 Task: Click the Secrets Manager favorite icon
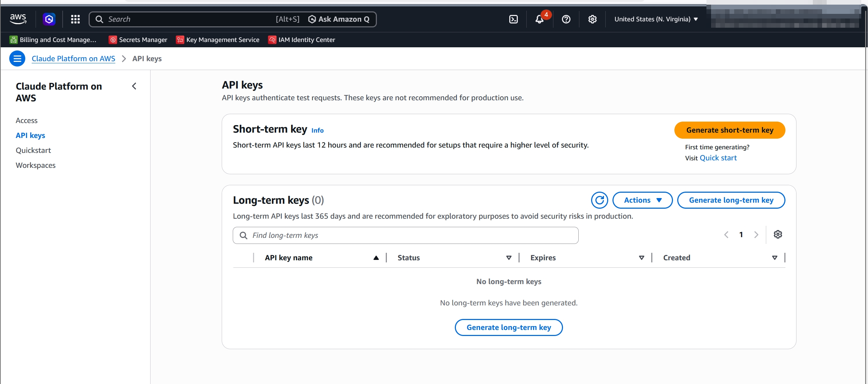[x=112, y=40]
